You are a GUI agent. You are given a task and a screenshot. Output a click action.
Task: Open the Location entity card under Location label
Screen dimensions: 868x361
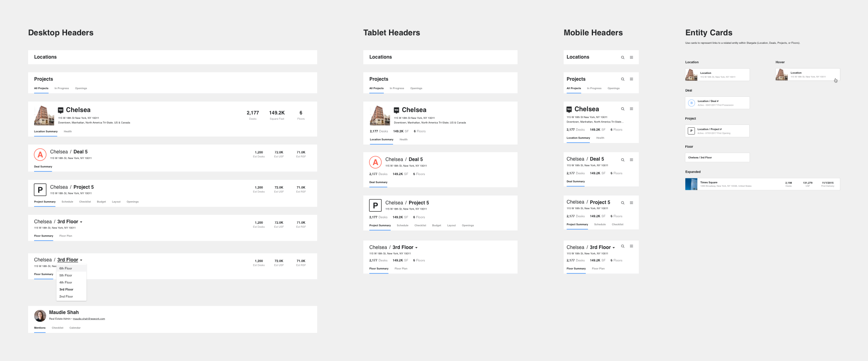point(717,75)
